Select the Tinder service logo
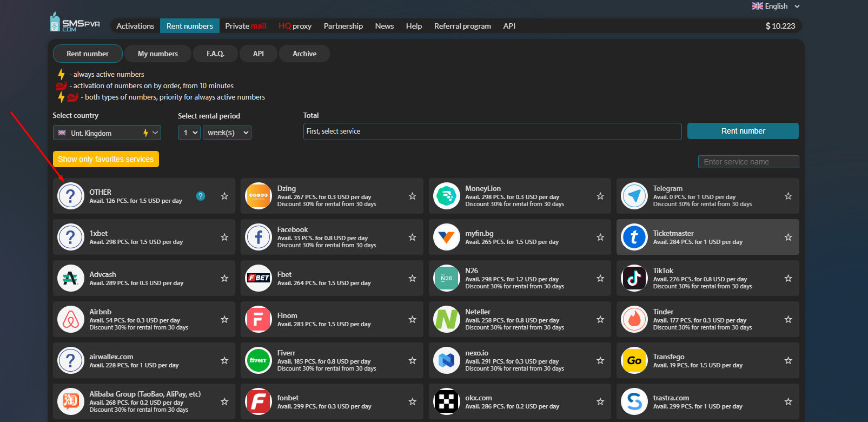868x422 pixels. click(634, 319)
